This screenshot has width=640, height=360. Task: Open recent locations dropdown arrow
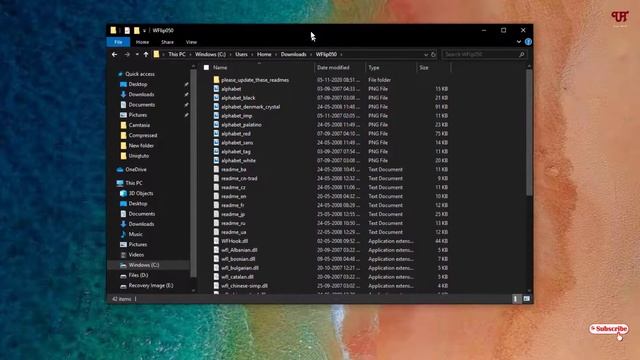pyautogui.click(x=137, y=54)
